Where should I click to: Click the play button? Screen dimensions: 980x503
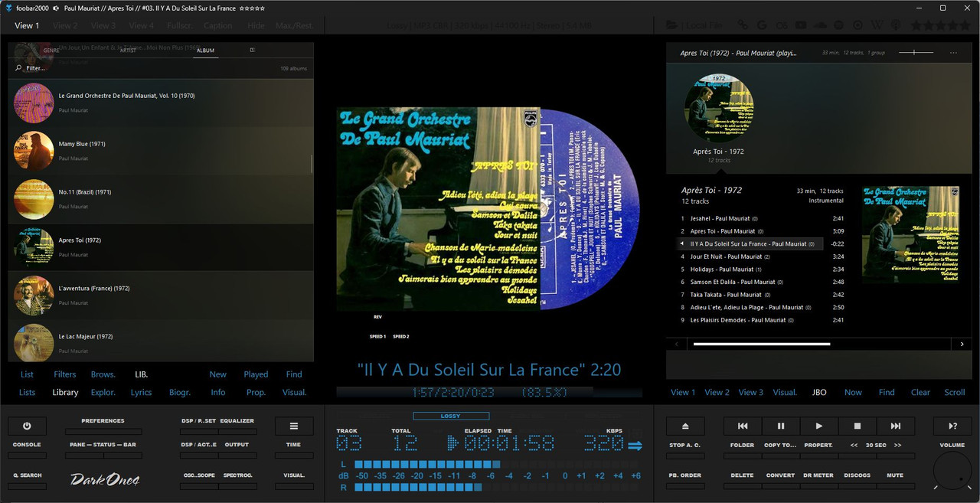pyautogui.click(x=819, y=426)
